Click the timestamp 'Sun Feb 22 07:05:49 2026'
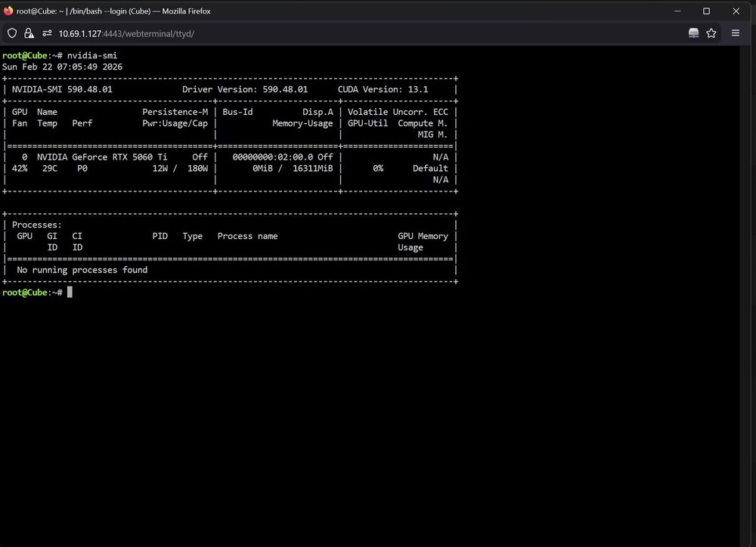This screenshot has height=547, width=756. (62, 67)
